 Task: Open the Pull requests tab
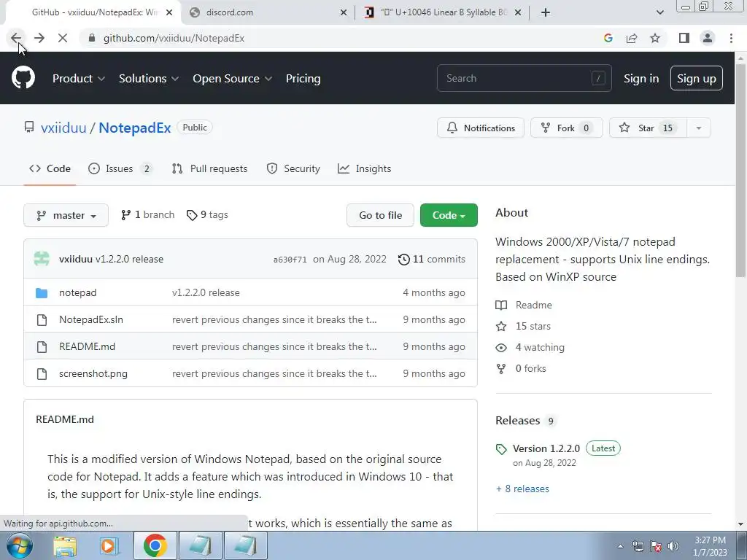(x=209, y=168)
